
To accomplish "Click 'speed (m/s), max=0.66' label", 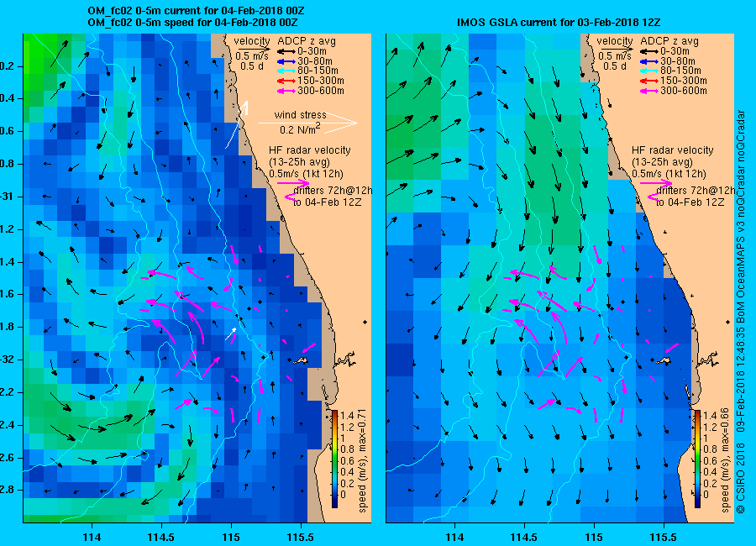I will pyautogui.click(x=726, y=460).
